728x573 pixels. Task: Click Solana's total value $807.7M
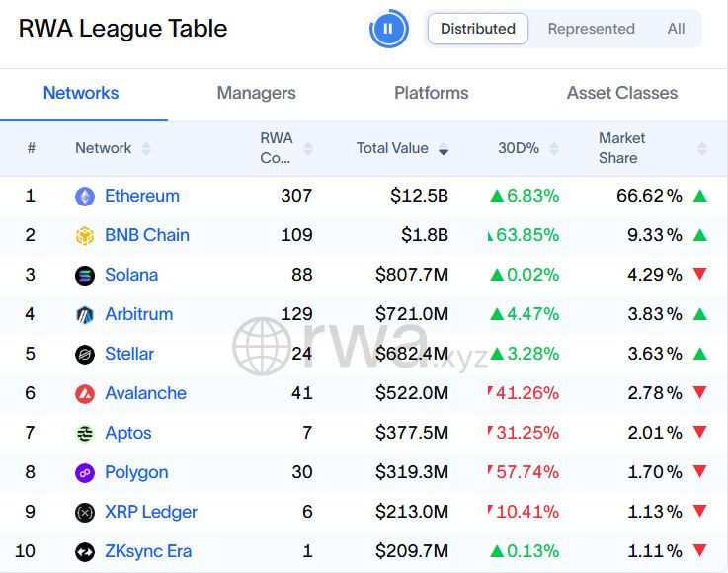click(x=412, y=275)
